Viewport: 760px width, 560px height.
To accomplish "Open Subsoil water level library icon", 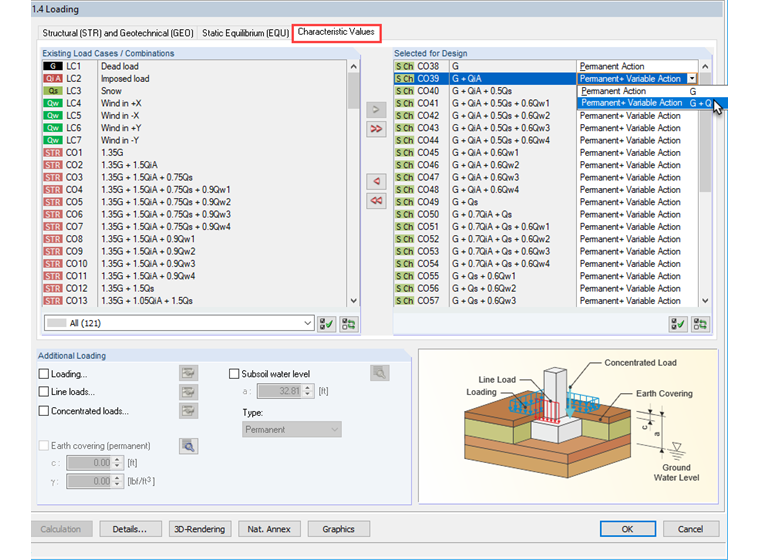I will coord(380,373).
